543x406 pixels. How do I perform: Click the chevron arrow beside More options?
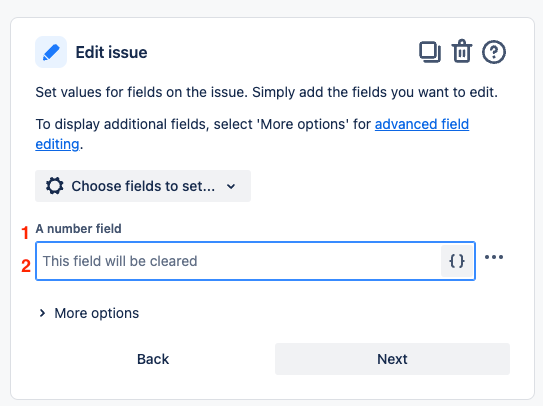(x=42, y=313)
